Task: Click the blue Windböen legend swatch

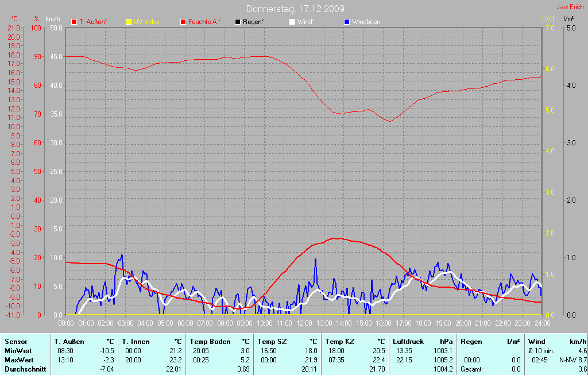Action: point(346,22)
